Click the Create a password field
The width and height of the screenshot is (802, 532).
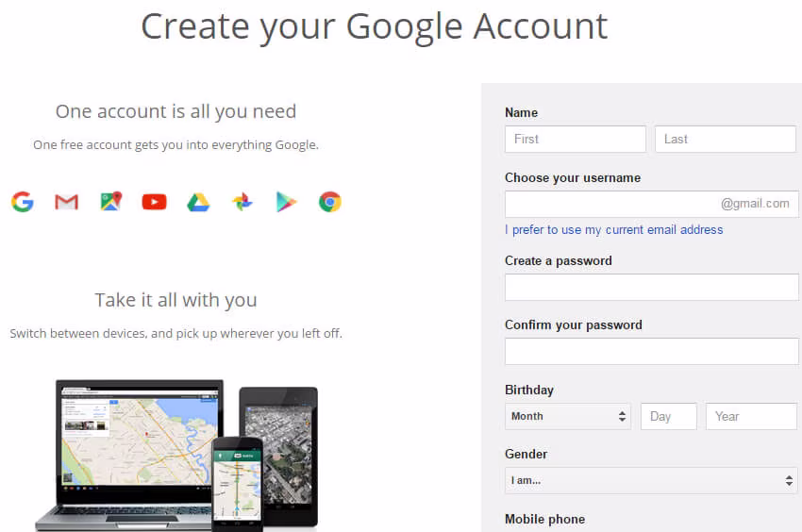[x=652, y=287]
